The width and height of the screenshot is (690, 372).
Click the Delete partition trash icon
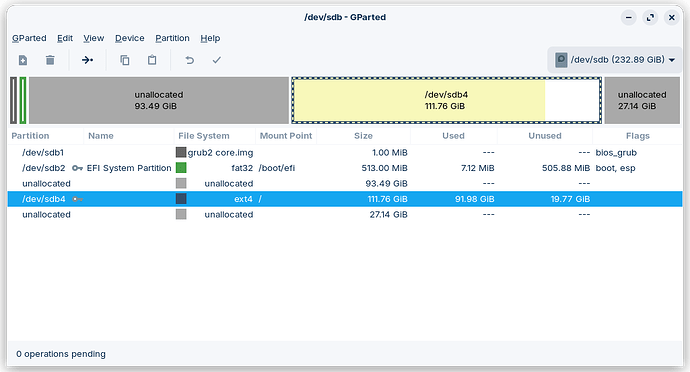tap(50, 60)
